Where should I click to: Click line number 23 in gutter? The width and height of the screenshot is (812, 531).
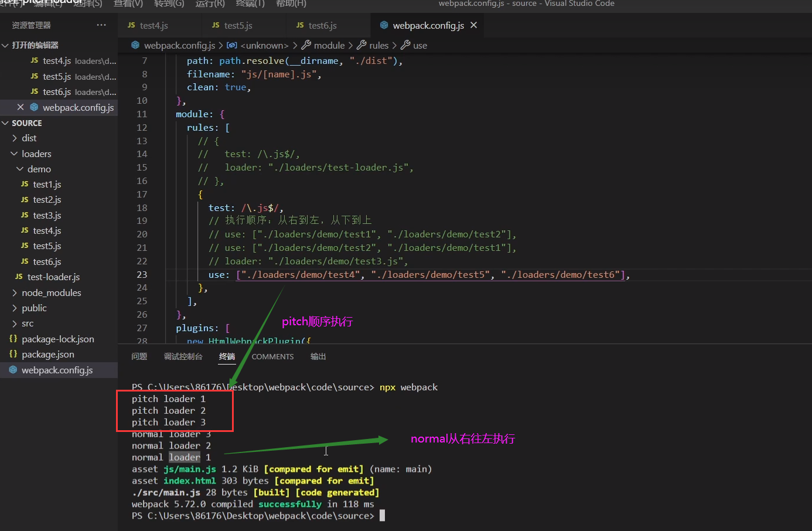coord(142,274)
